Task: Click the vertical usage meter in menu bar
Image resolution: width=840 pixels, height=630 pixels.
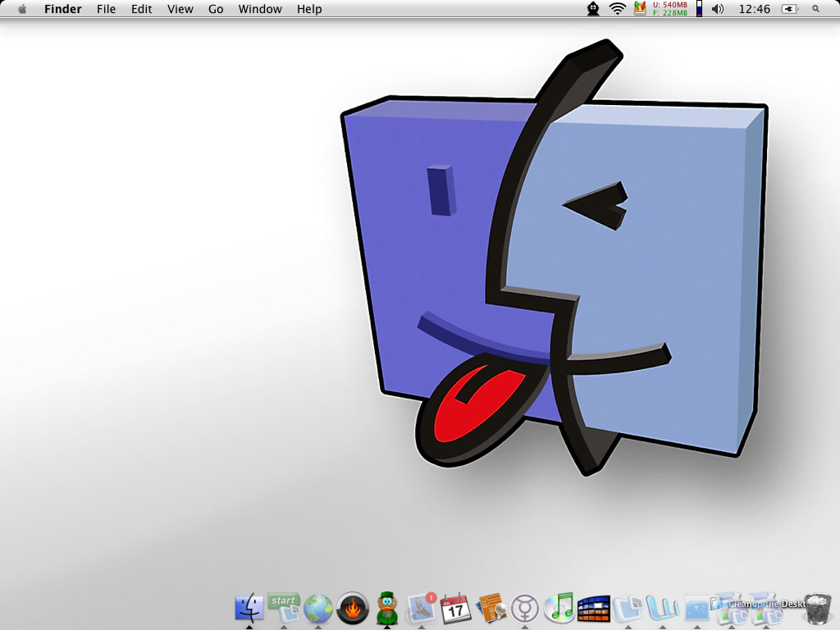Action: click(x=699, y=8)
